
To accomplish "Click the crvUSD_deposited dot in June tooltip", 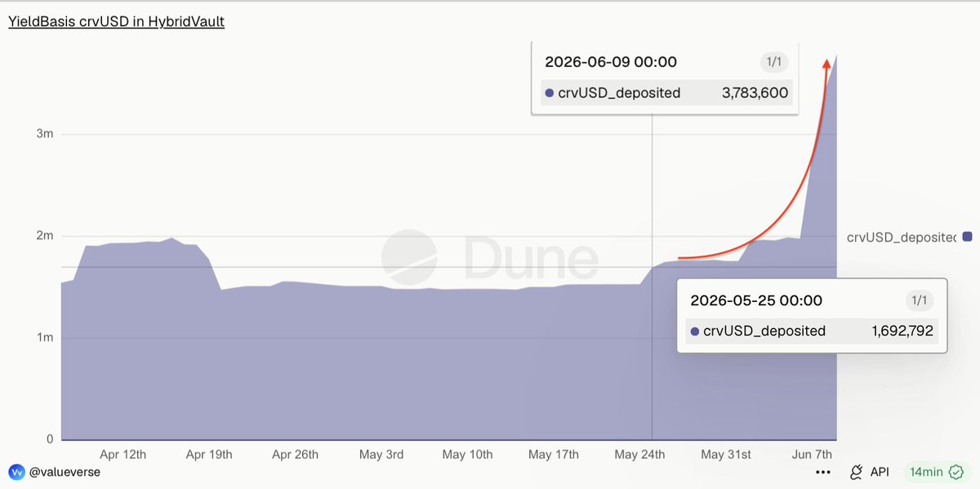I will tap(550, 93).
